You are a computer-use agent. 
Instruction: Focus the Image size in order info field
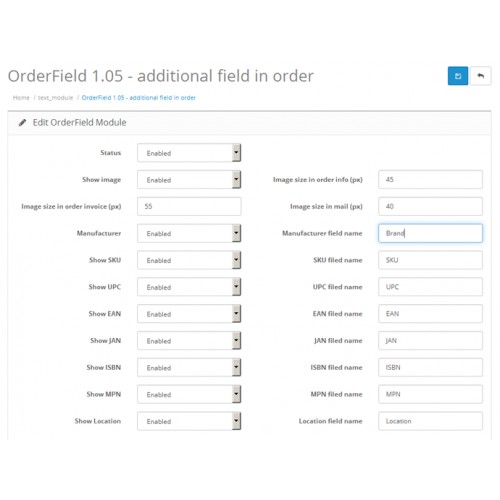pyautogui.click(x=430, y=180)
